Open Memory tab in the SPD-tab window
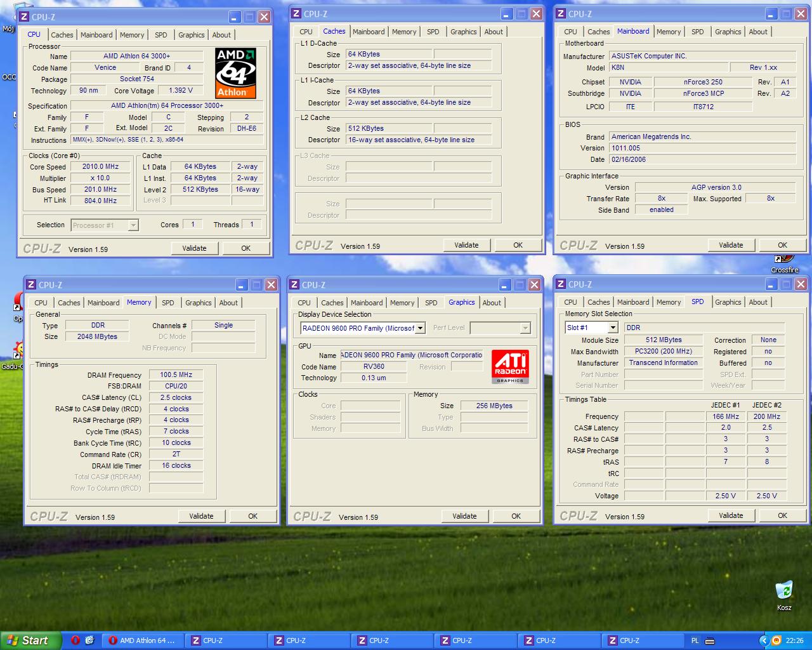The image size is (812, 650). click(669, 302)
